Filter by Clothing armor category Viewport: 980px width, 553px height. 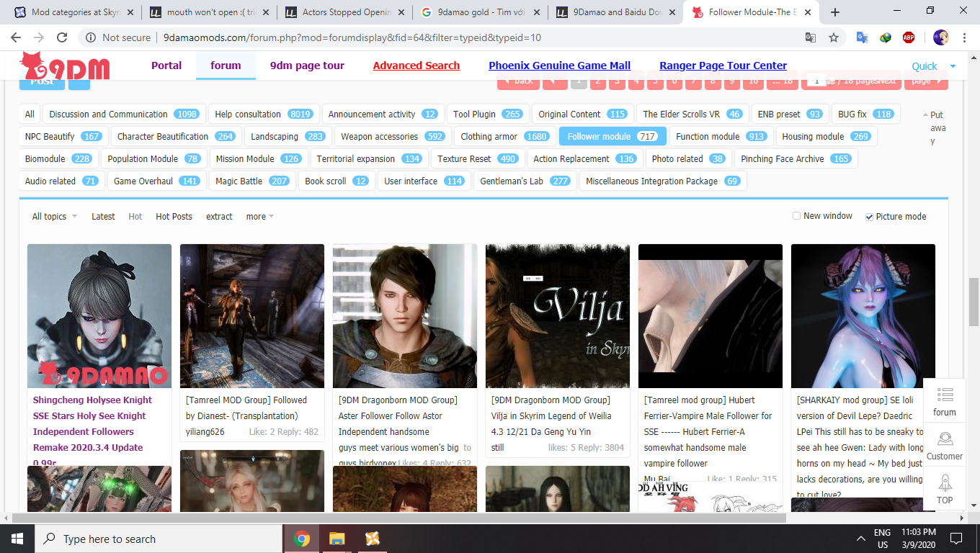point(504,136)
